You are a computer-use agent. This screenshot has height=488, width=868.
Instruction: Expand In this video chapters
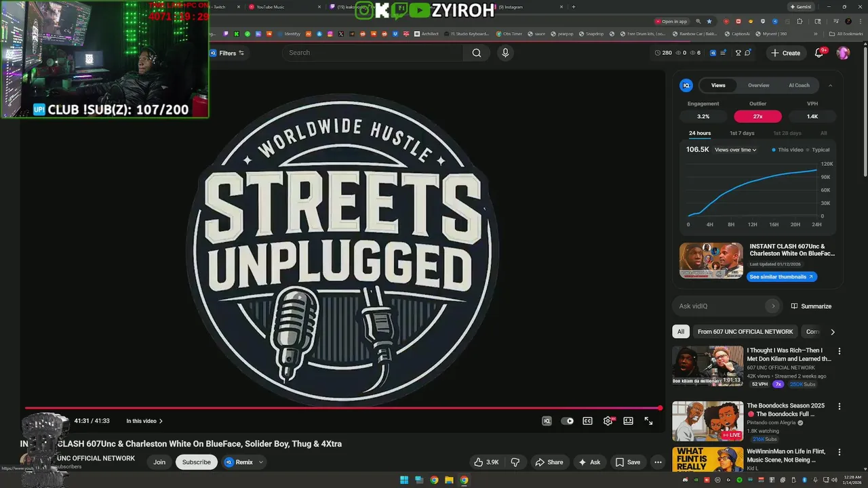point(144,421)
